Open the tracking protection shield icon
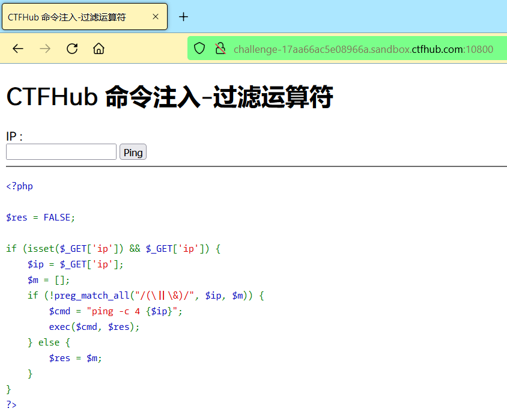The width and height of the screenshot is (507, 420). click(199, 49)
